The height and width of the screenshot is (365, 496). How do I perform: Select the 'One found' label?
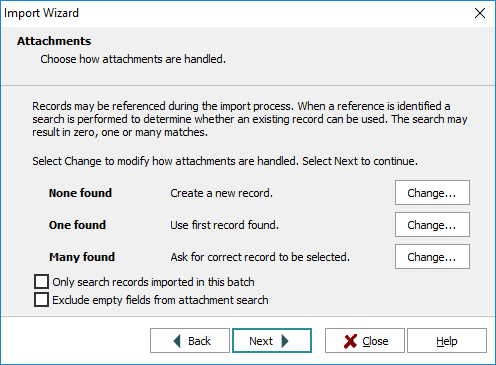(77, 225)
